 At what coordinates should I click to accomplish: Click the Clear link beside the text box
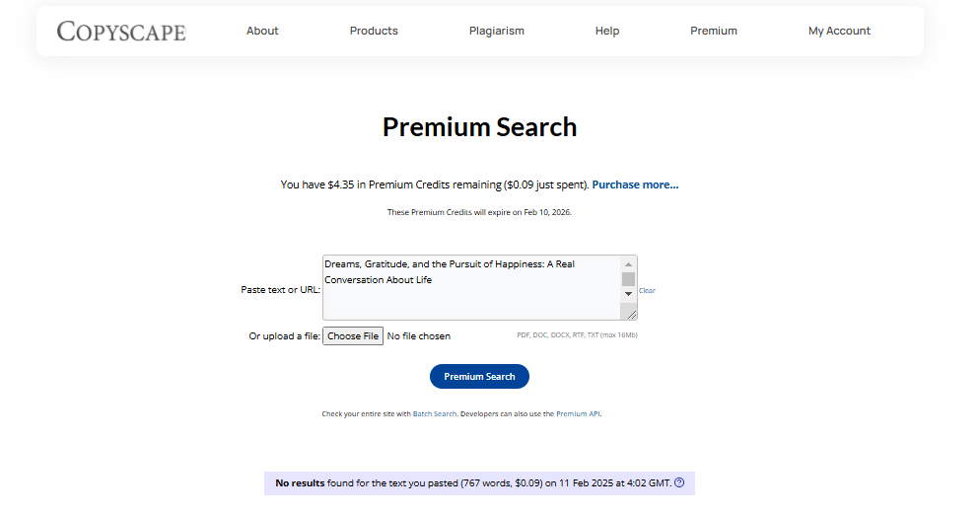pos(647,290)
